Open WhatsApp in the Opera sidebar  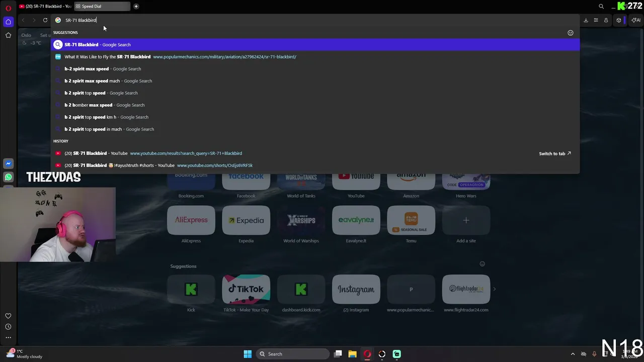click(8, 177)
